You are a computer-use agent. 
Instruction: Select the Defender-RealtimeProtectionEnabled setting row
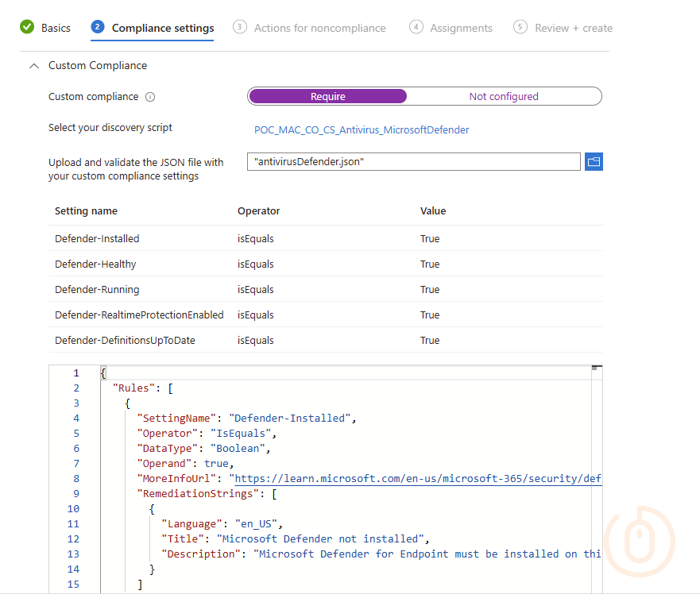[326, 315]
